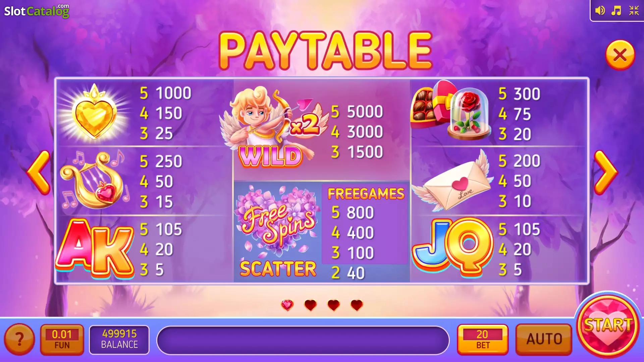
Task: Change the 0.01 FUN coin value
Action: tap(62, 339)
